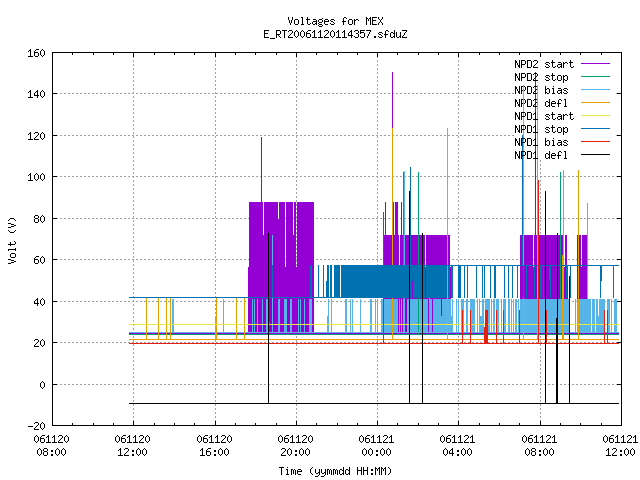
Task: Click the x-axis label 061121 12:00
Action: 620,446
